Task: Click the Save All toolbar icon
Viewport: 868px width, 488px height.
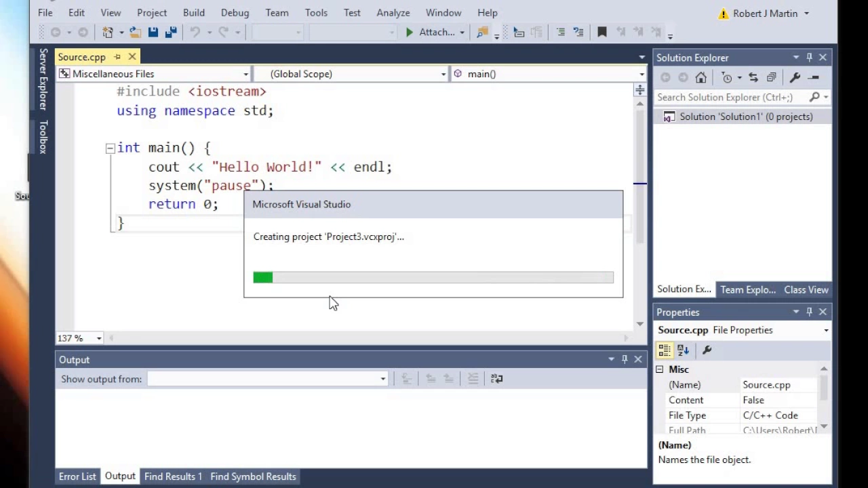Action: click(x=171, y=32)
